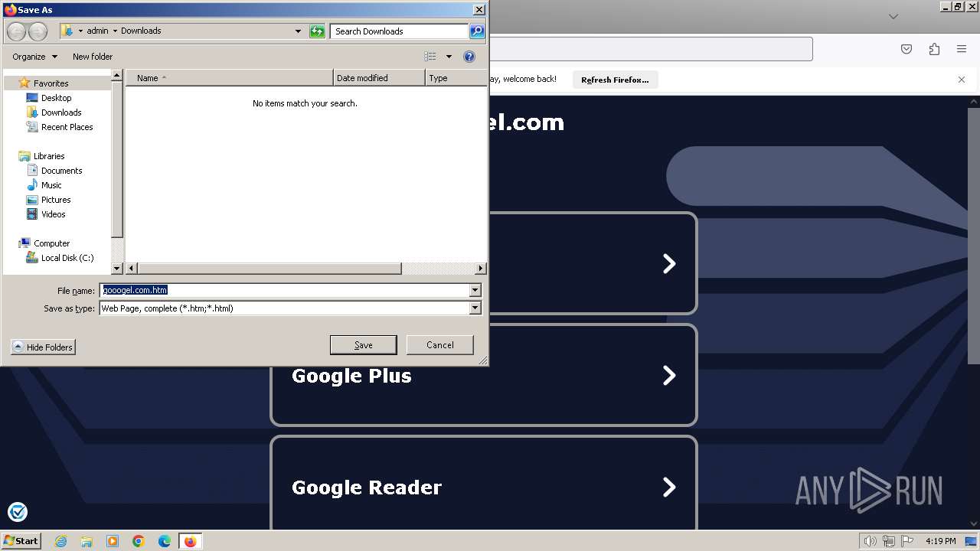Click the Refresh Firefox… button

(615, 80)
